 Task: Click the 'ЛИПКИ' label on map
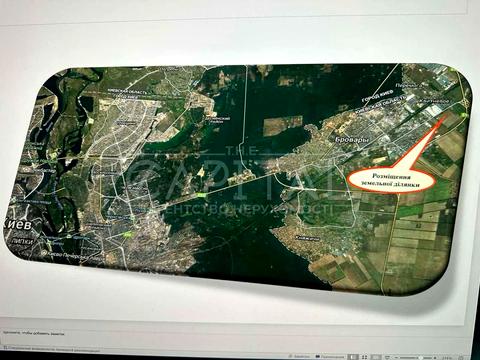22,242
